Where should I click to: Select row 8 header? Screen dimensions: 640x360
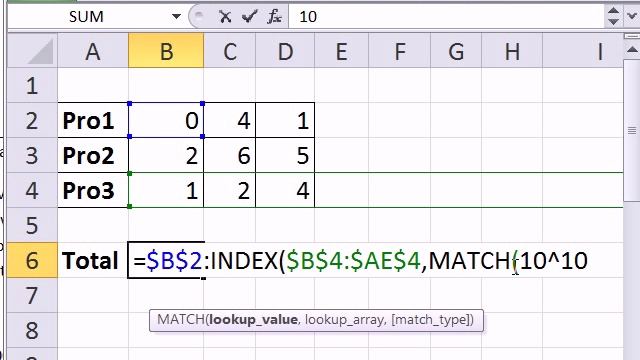coord(33,330)
